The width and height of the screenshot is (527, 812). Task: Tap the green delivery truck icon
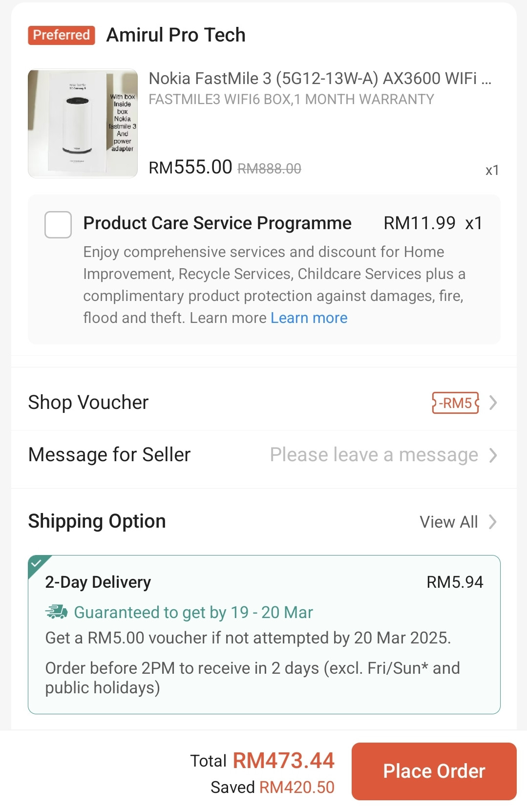[x=56, y=612]
